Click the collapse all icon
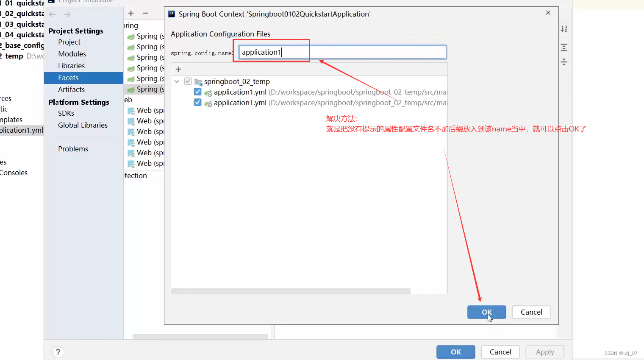644x360 pixels. [x=564, y=62]
